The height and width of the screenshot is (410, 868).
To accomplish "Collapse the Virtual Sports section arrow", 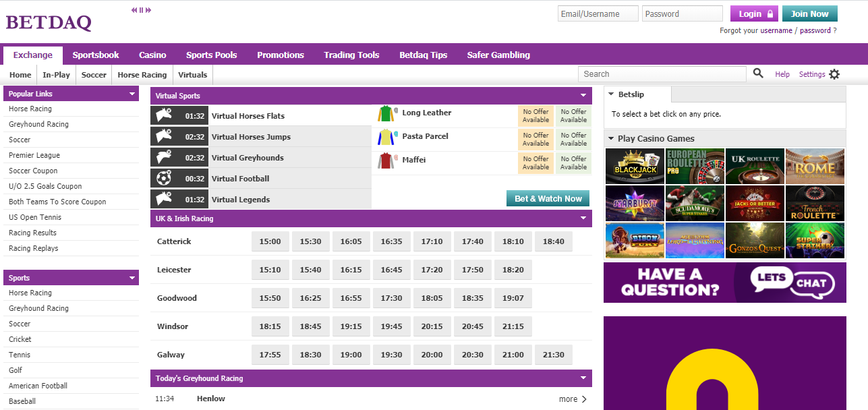I will tap(583, 96).
